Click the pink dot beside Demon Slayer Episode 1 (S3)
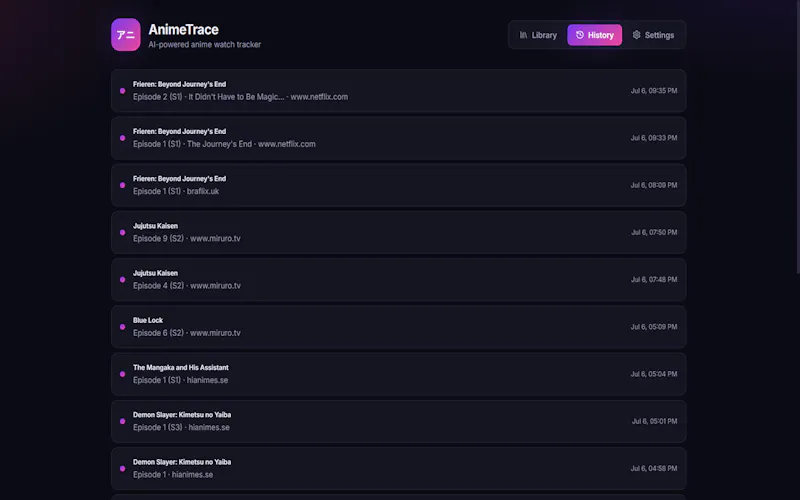800x500 pixels. click(122, 421)
